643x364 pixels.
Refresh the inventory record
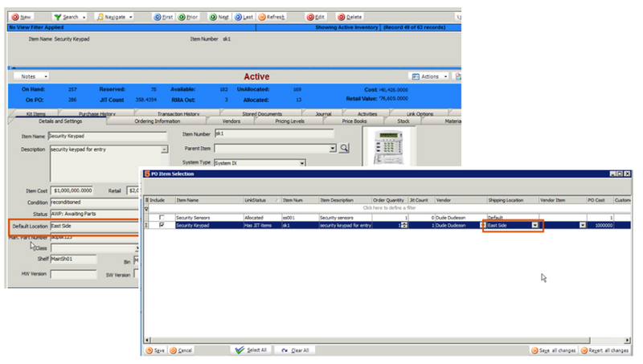tap(271, 16)
